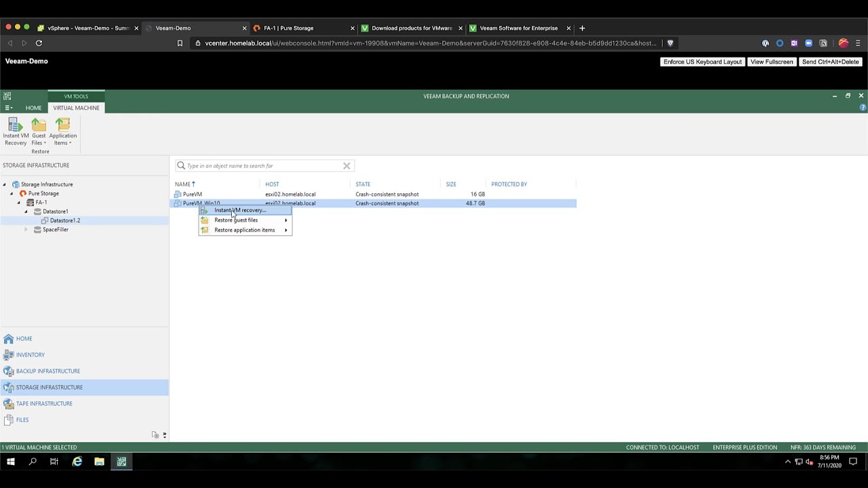Open the STORAGE INFRASTRUCTURE view
Viewport: 868px width, 488px height.
click(84, 387)
